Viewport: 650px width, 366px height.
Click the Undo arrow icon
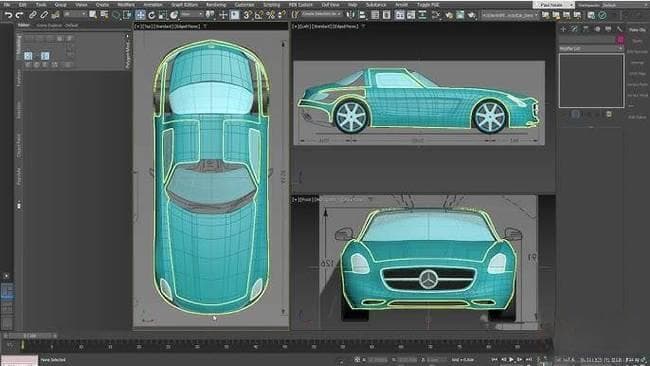pyautogui.click(x=9, y=15)
